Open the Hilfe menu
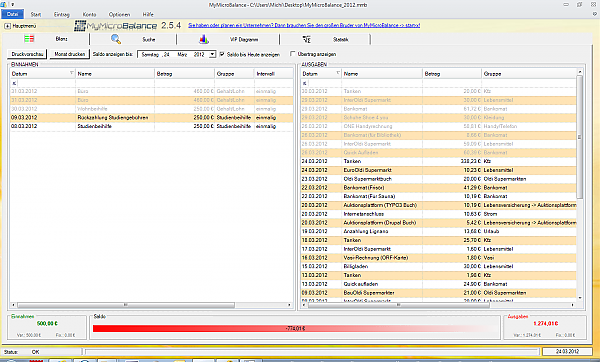The image size is (600, 362). 148,14
